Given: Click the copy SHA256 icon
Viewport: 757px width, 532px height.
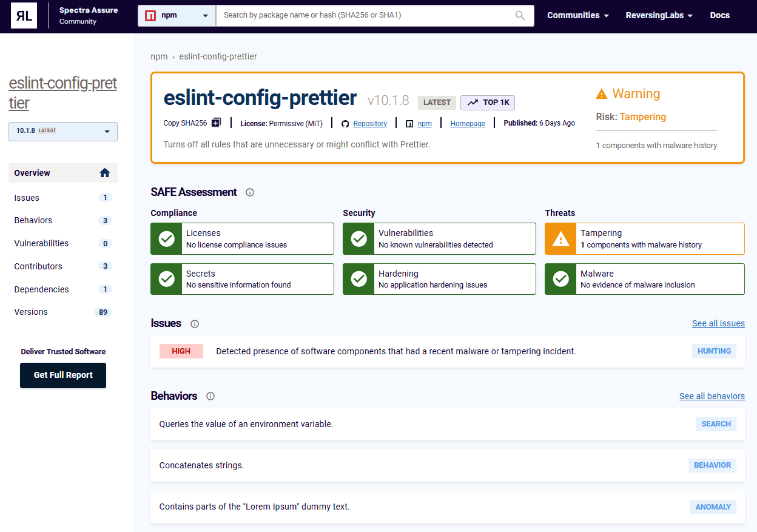Looking at the screenshot, I should 217,123.
